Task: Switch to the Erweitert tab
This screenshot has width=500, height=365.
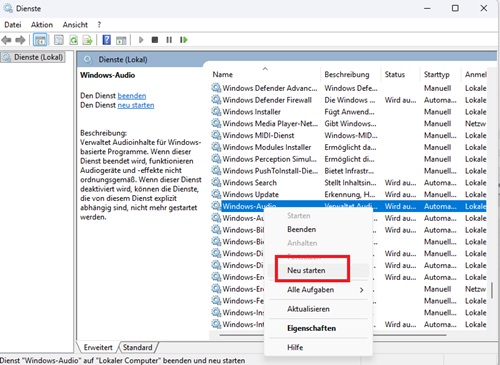Action: tap(98, 347)
